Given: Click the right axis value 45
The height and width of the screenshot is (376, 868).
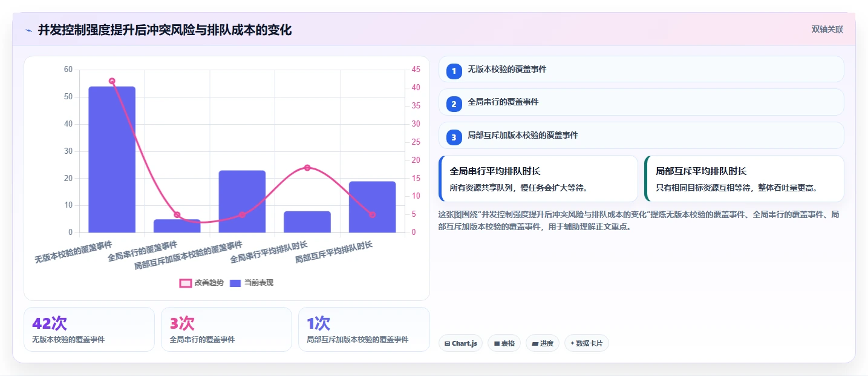Looking at the screenshot, I should pyautogui.click(x=416, y=70).
